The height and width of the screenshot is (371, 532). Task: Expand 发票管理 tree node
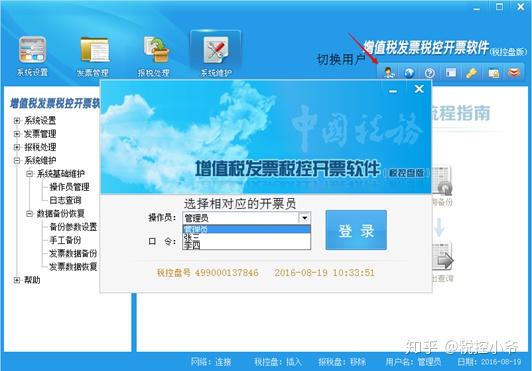pos(17,134)
